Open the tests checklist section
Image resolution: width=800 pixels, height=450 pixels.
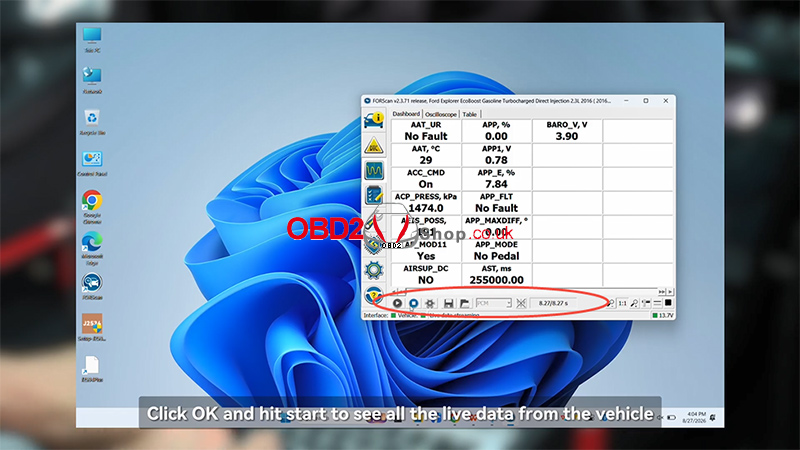coord(374,195)
